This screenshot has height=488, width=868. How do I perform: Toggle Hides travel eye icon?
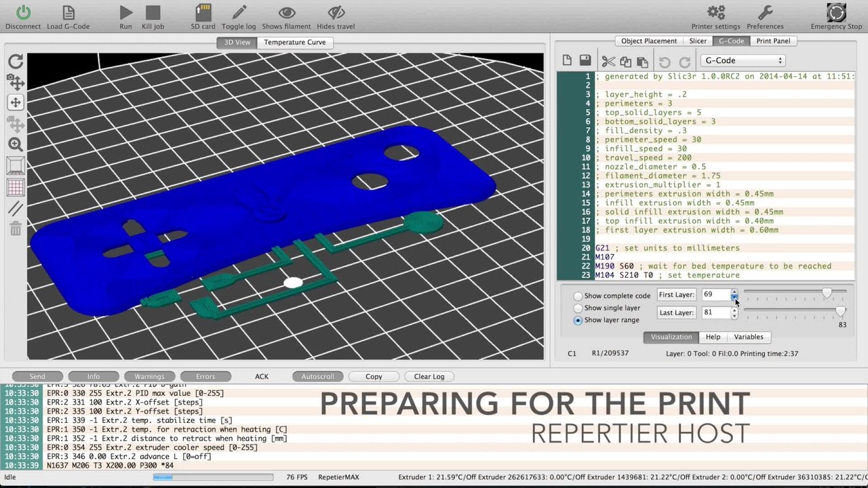pos(336,12)
